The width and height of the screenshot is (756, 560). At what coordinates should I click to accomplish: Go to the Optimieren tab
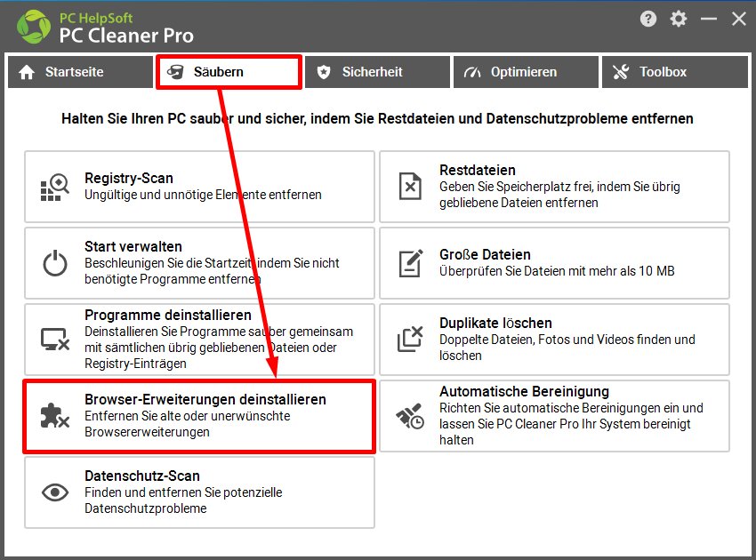(x=526, y=72)
